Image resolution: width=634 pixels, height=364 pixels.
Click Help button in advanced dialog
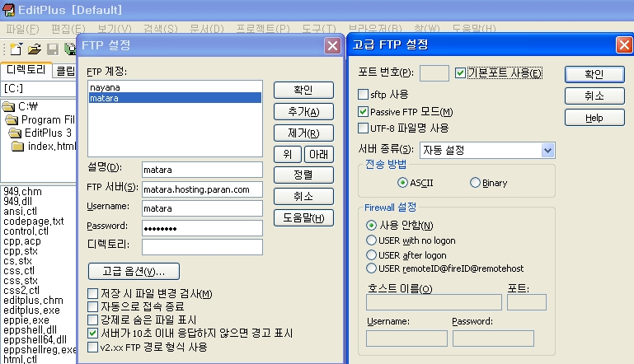point(594,118)
